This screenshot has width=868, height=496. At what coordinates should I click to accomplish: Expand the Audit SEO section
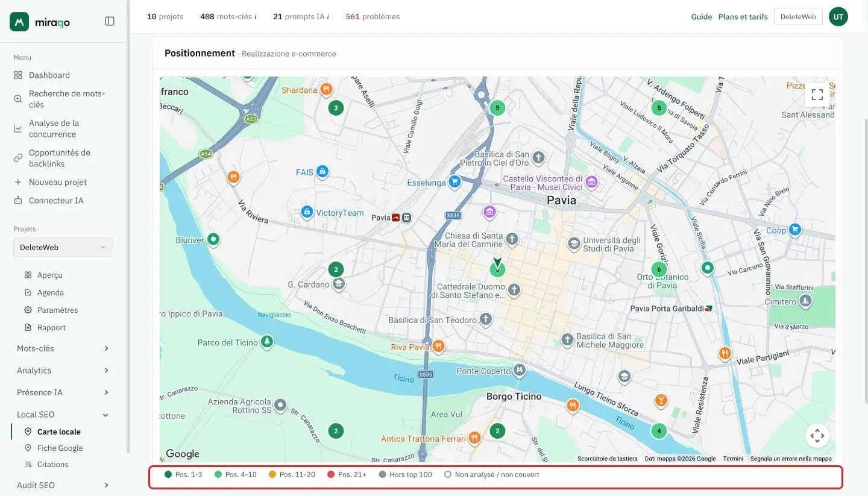point(63,485)
